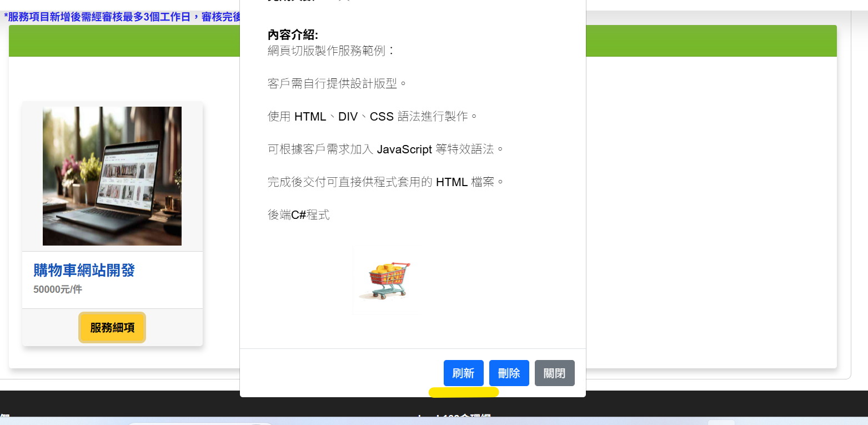
Task: Click the 刪除 button in the dialog
Action: 509,373
